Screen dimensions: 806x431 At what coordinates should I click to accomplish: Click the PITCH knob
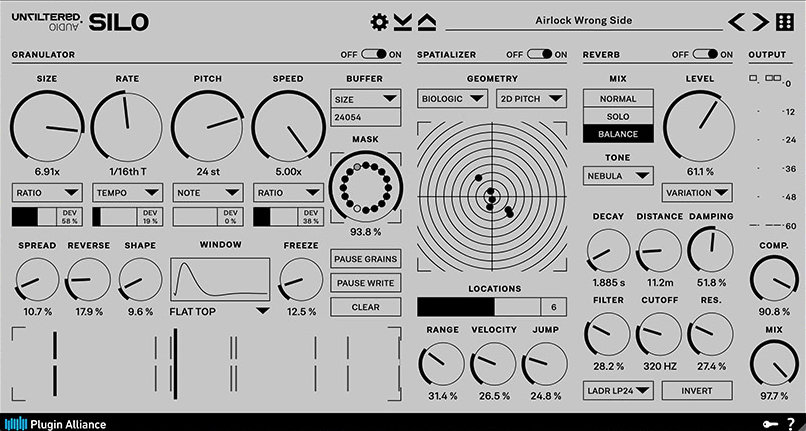208,127
